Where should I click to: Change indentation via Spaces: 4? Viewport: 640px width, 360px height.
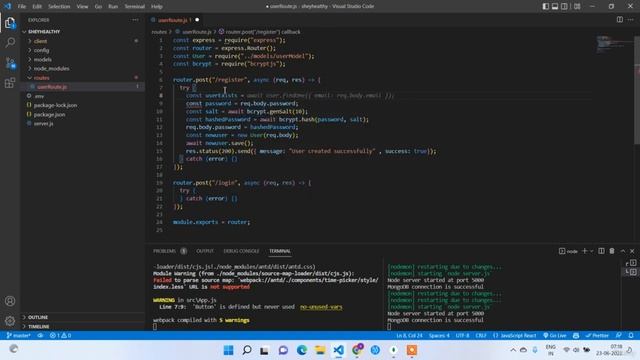click(439, 336)
